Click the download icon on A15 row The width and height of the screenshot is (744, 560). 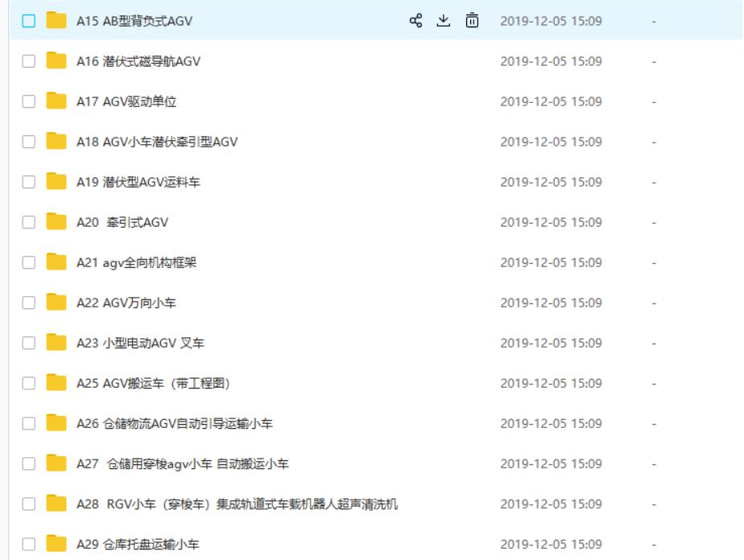[x=443, y=20]
